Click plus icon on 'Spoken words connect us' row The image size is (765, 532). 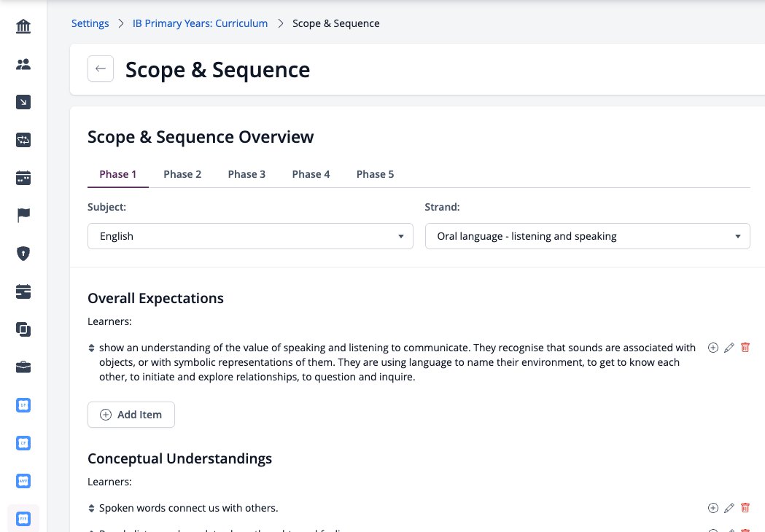click(x=712, y=508)
